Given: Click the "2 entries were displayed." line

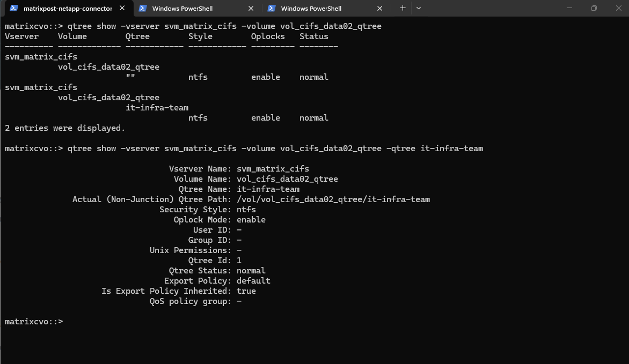Looking at the screenshot, I should (x=64, y=128).
